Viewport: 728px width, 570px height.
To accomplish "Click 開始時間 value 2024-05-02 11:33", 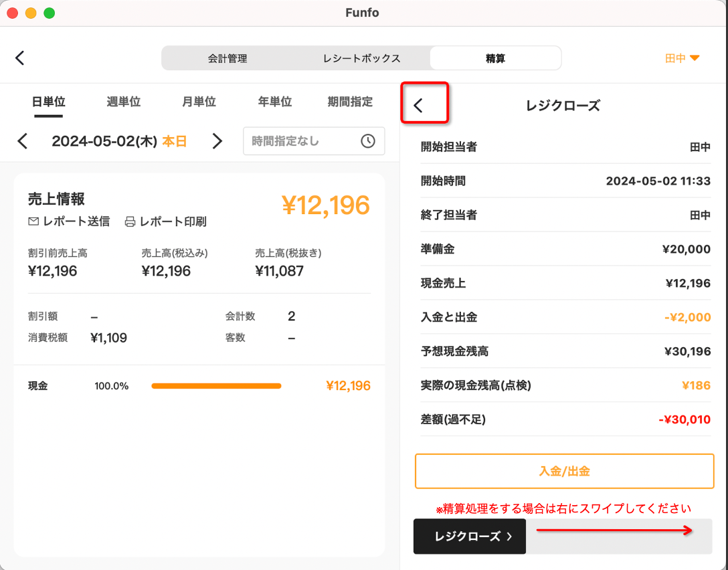I will (x=658, y=181).
